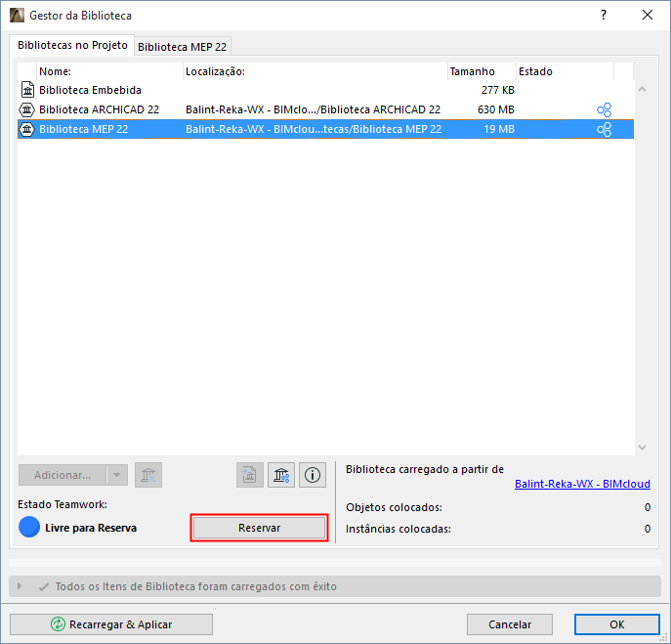Viewport: 671px width, 644px height.
Task: Select the Biblioteca MEP 22 row name
Action: (x=84, y=129)
